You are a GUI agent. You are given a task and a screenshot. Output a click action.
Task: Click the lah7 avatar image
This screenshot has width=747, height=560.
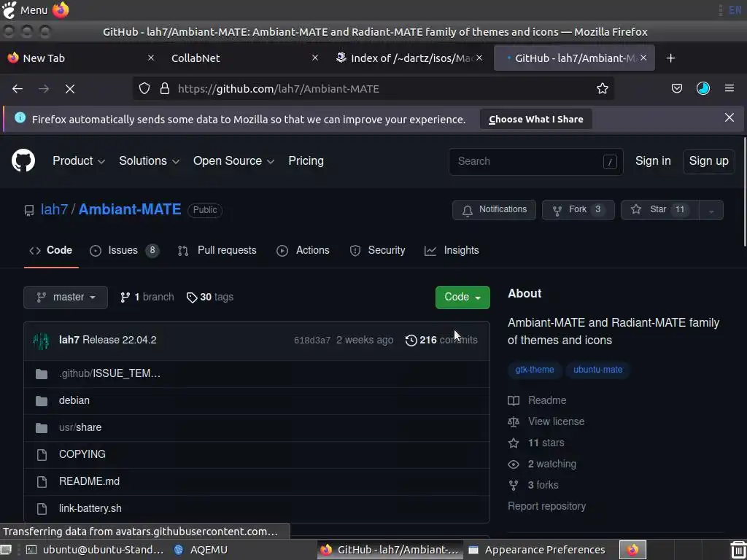click(x=42, y=340)
